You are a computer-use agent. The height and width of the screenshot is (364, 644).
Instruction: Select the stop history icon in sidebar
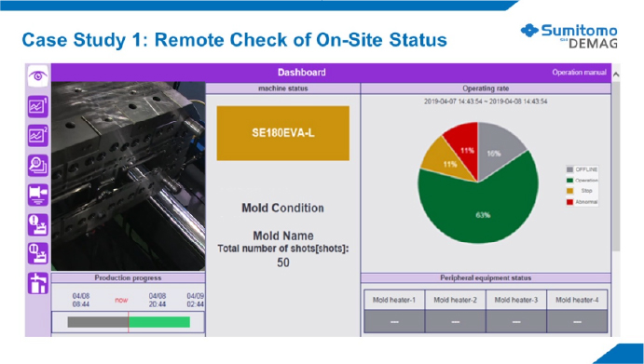(38, 253)
